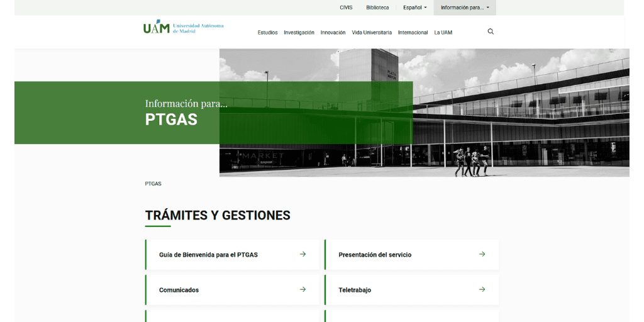Expand the Información para... dropdown
The width and height of the screenshot is (644, 322).
tap(465, 8)
